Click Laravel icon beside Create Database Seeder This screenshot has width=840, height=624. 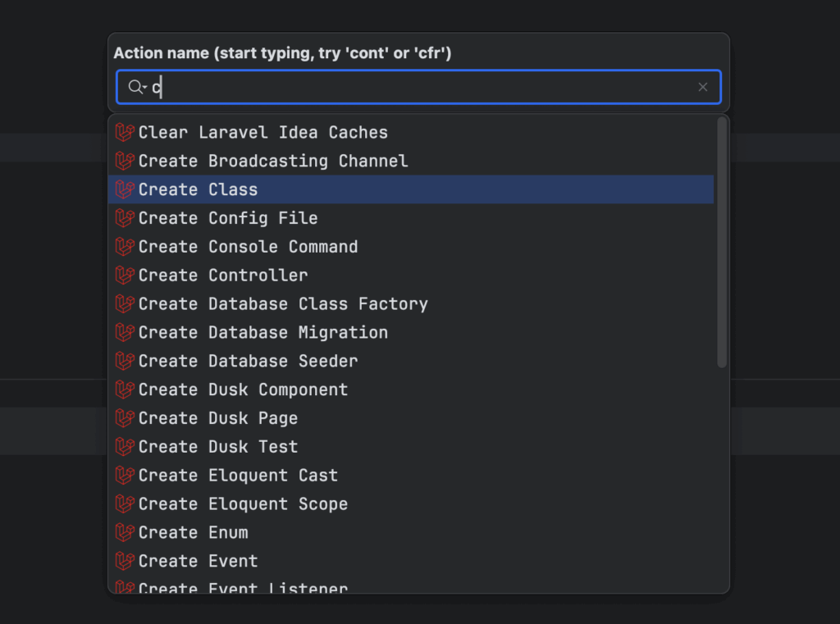click(125, 361)
